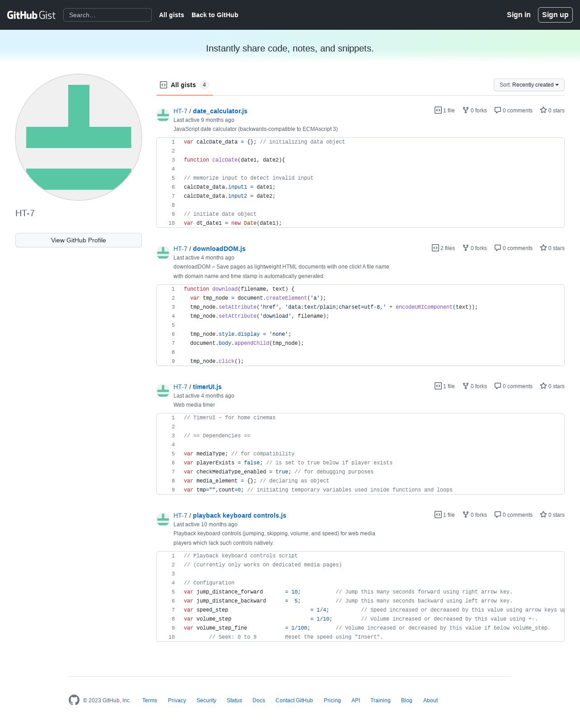Click the Sign in link
This screenshot has width=580, height=728.
pos(519,15)
